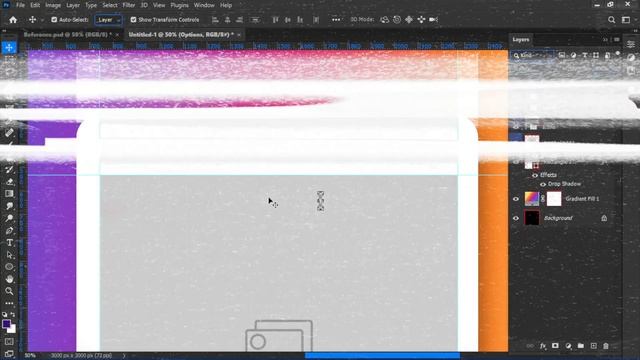Open the Image menu
The image size is (640, 360).
[53, 5]
